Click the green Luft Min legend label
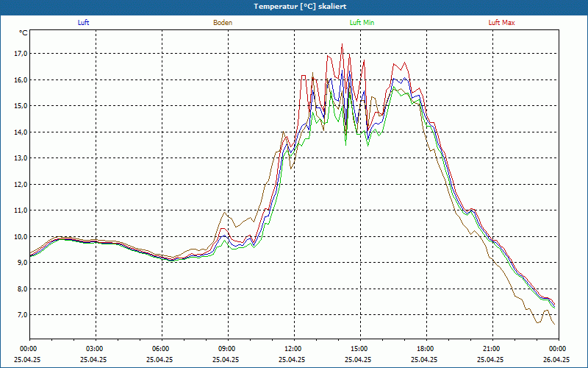 (362, 23)
